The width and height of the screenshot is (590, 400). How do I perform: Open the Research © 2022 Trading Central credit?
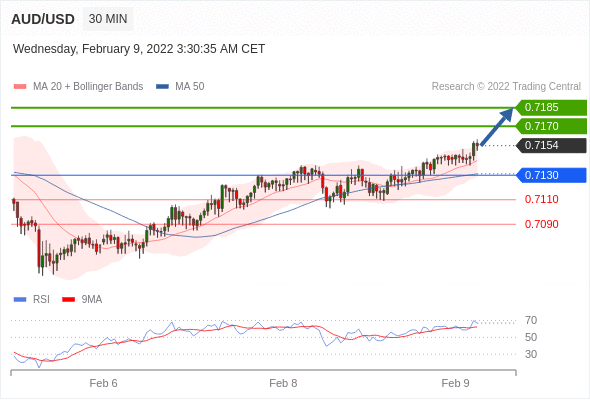click(x=506, y=87)
